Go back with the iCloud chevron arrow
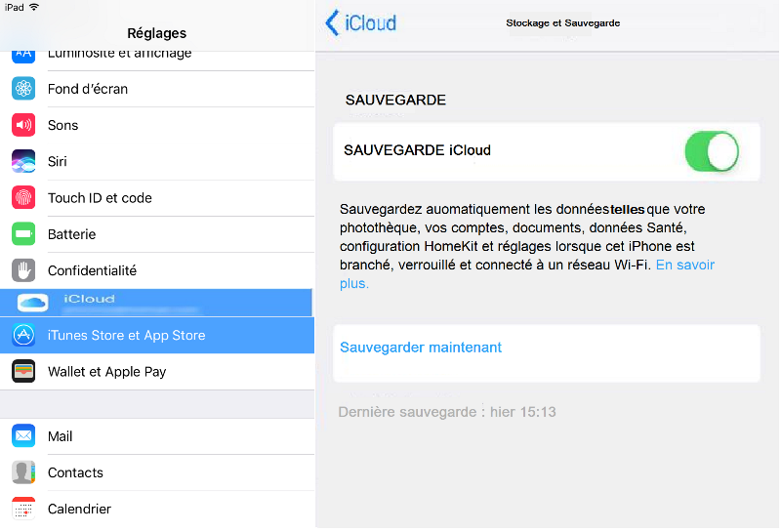 [332, 22]
